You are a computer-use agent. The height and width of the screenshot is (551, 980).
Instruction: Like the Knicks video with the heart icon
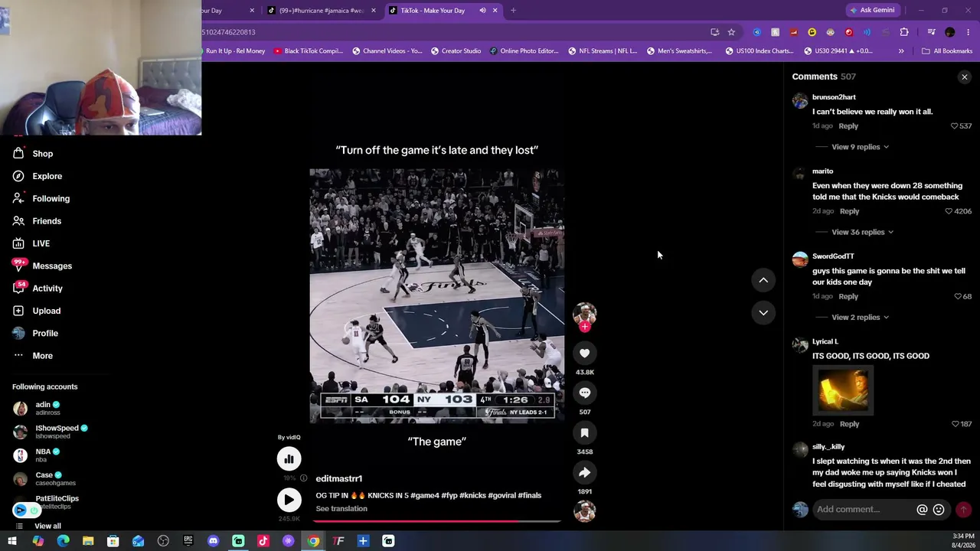point(584,353)
